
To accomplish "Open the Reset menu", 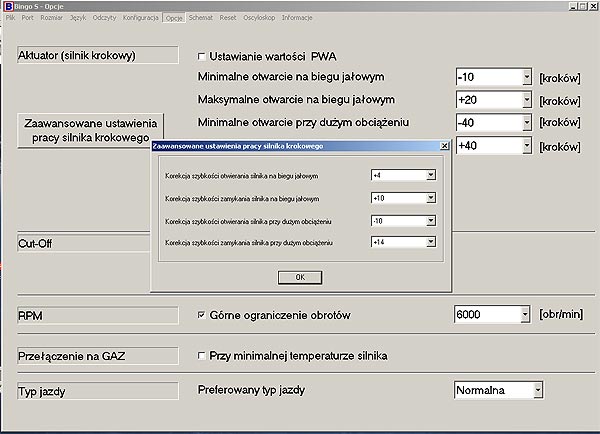I will pyautogui.click(x=228, y=18).
